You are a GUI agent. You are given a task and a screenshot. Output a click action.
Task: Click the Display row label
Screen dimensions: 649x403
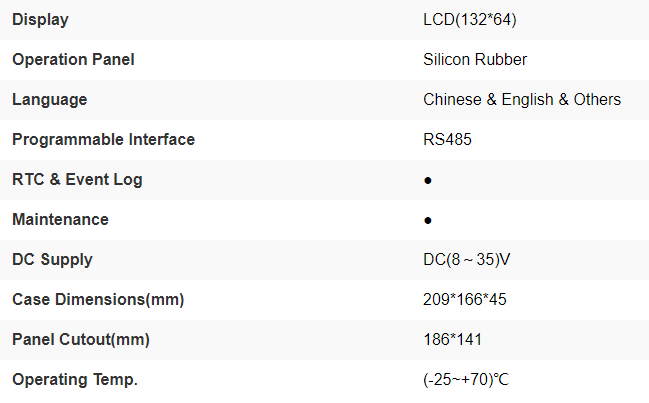point(41,20)
